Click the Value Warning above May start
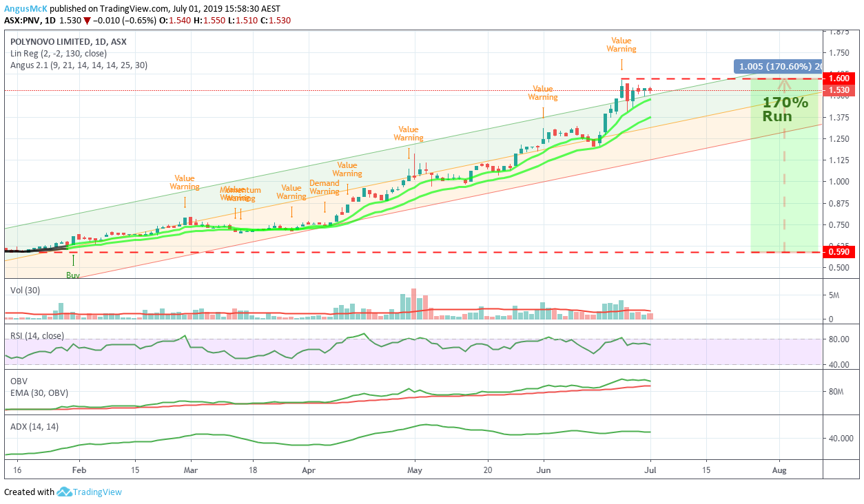 click(409, 134)
